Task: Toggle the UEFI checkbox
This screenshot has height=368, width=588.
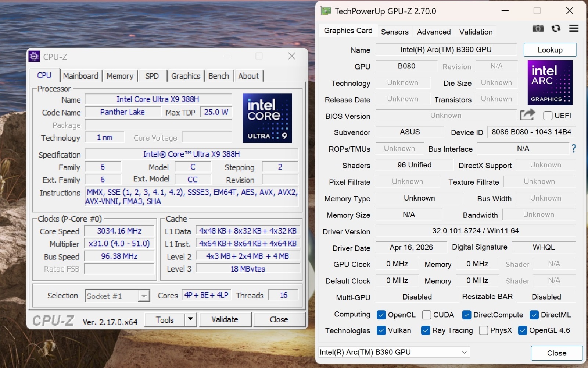Action: tap(548, 116)
